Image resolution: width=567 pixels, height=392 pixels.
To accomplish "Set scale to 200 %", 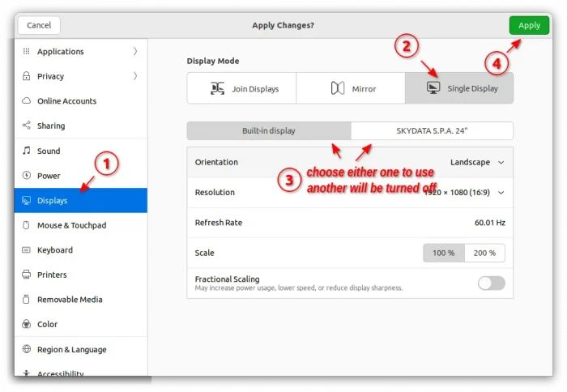I will coord(484,253).
